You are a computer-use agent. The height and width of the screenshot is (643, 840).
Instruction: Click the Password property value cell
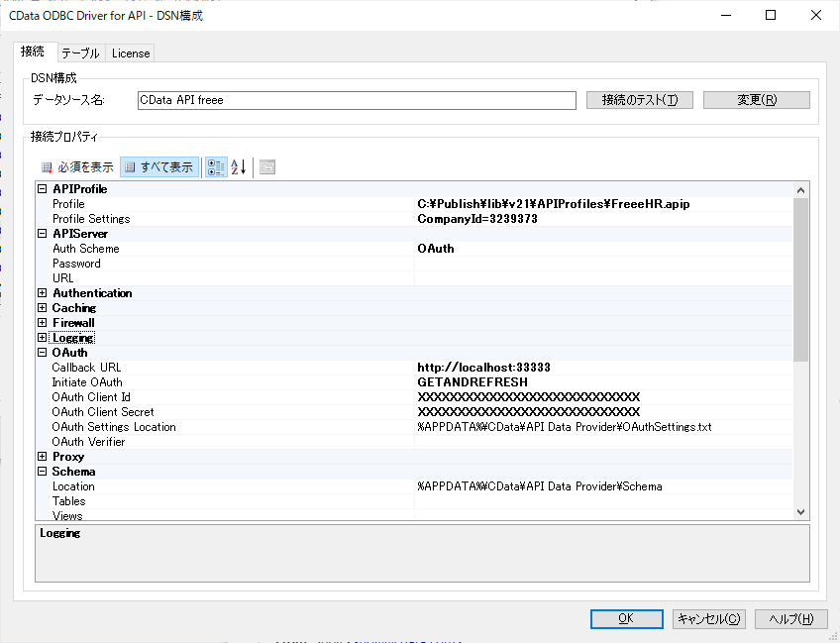pyautogui.click(x=603, y=264)
